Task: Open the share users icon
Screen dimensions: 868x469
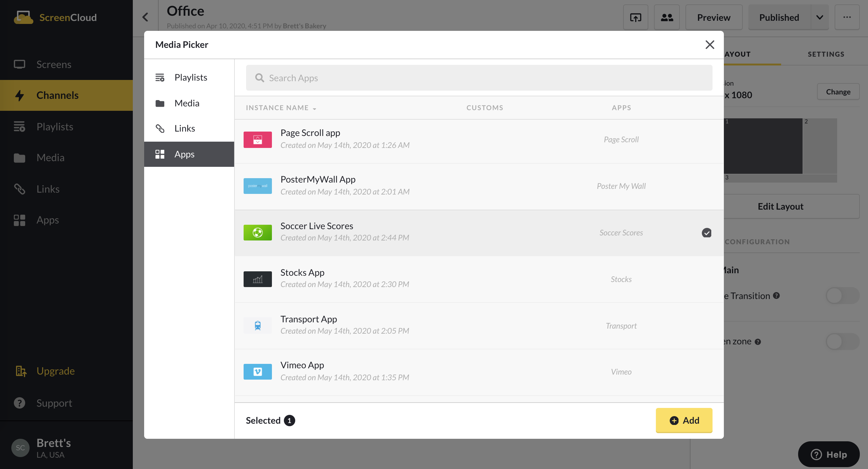Action: point(667,18)
